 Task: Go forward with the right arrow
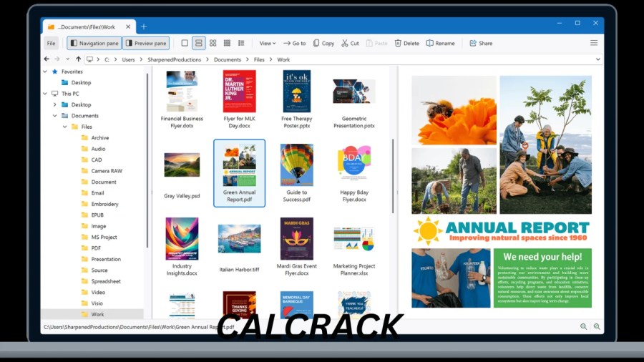(x=57, y=59)
